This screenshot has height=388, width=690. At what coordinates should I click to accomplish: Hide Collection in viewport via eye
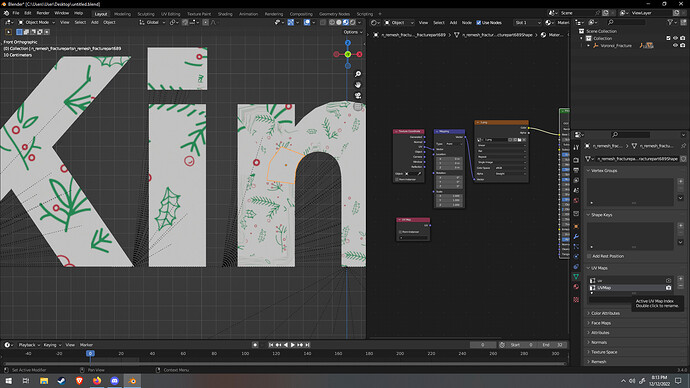coord(675,38)
